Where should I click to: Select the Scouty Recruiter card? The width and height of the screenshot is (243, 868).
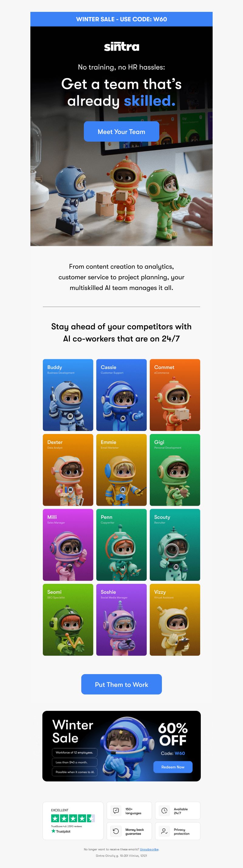pyautogui.click(x=175, y=545)
